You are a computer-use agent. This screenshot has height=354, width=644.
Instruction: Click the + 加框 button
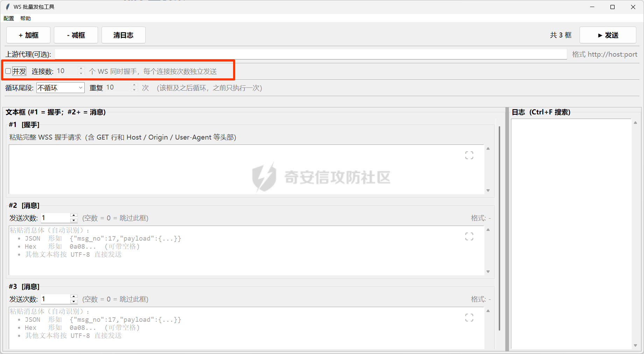tap(28, 35)
